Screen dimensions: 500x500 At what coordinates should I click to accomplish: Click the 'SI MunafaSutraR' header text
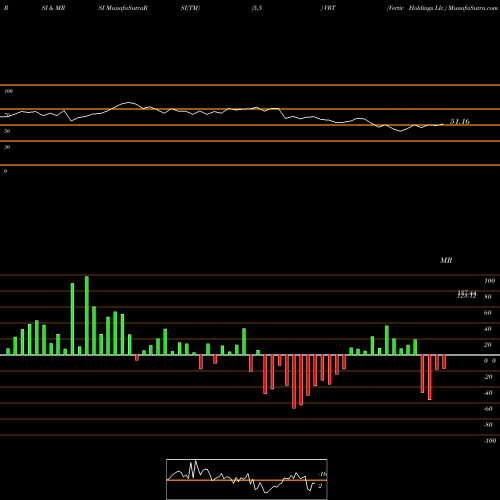(x=123, y=8)
